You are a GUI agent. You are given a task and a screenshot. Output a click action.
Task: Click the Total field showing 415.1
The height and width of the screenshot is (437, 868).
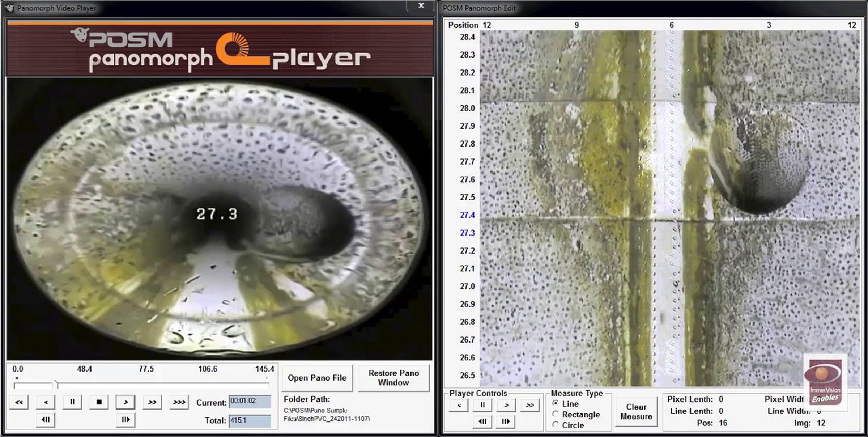point(250,421)
